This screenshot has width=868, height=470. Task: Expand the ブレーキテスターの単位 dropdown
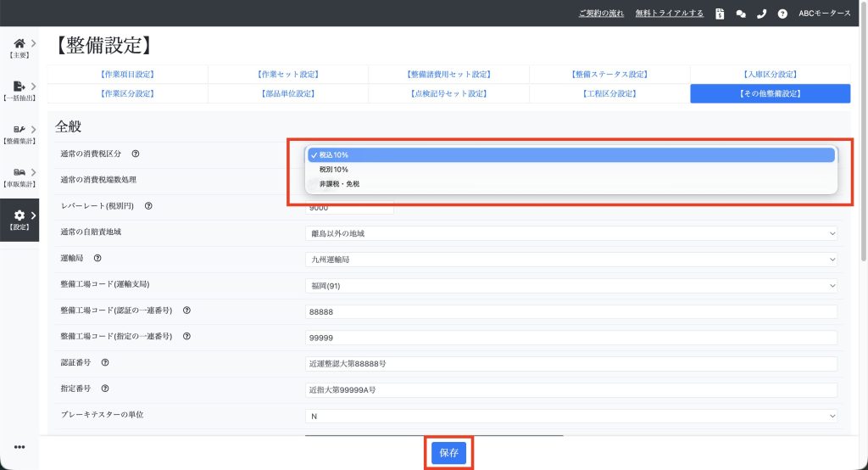click(570, 416)
